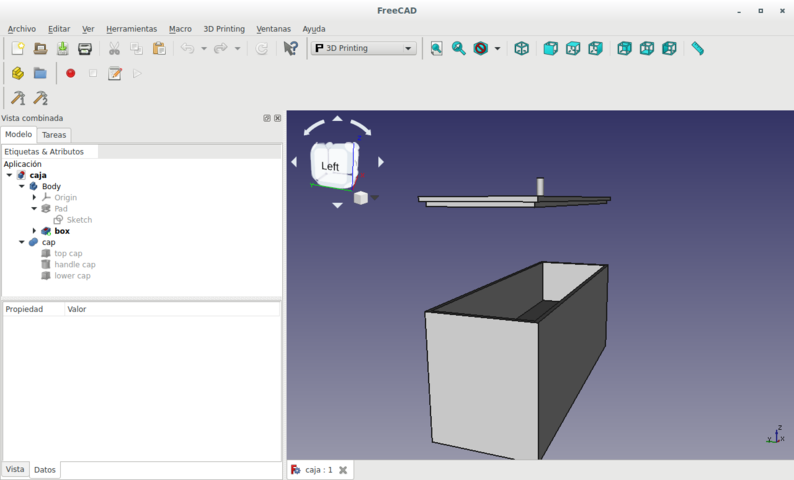794x480 pixels.
Task: Print the document
Action: pos(85,49)
